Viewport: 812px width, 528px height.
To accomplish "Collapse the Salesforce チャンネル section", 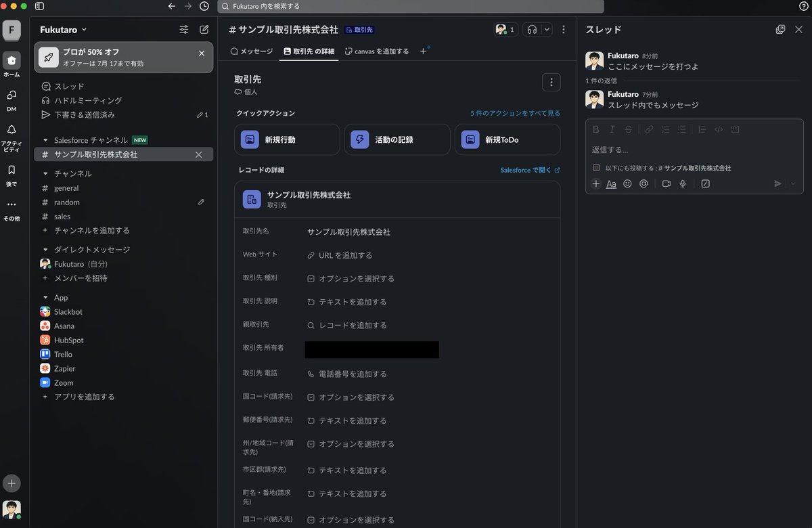I will click(x=45, y=140).
